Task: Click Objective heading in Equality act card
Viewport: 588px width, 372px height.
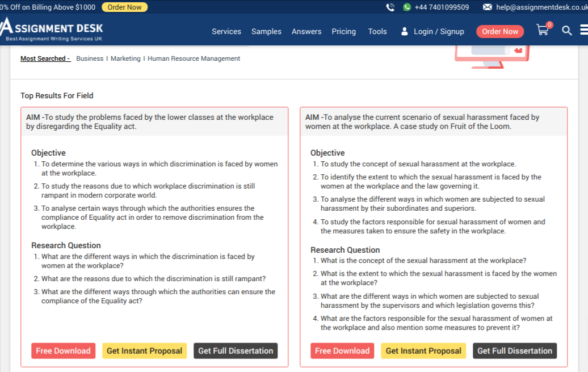Action: 48,153
